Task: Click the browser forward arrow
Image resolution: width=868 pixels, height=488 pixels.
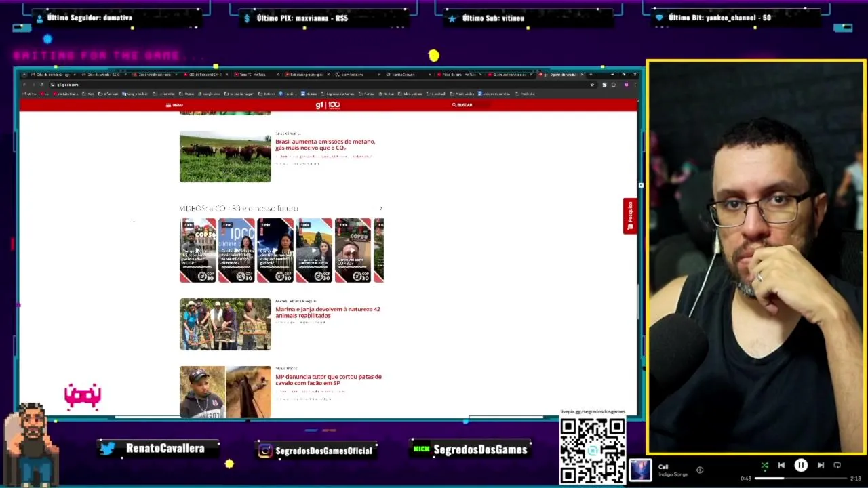Action: point(33,85)
